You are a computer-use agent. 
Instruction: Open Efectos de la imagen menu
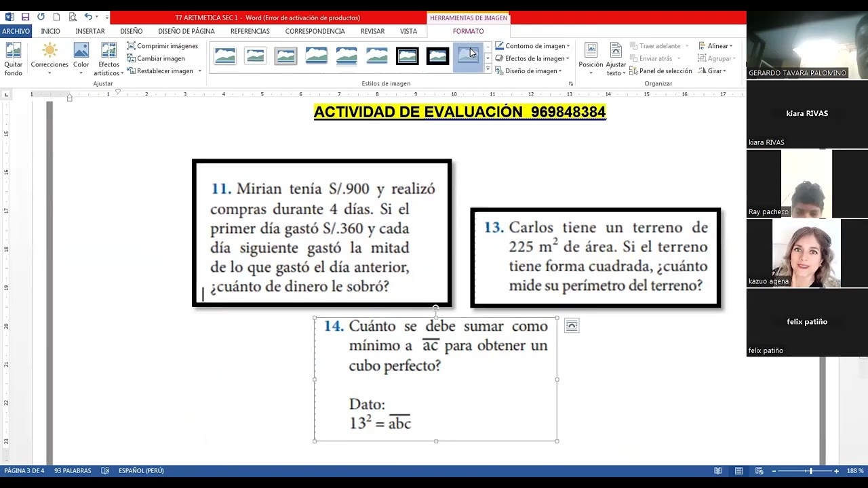pos(532,58)
